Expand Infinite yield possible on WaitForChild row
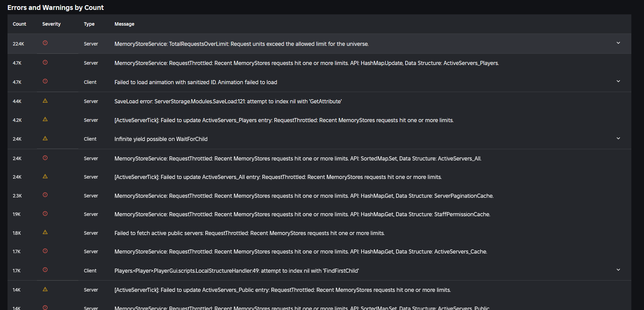Image resolution: width=644 pixels, height=310 pixels. (618, 139)
